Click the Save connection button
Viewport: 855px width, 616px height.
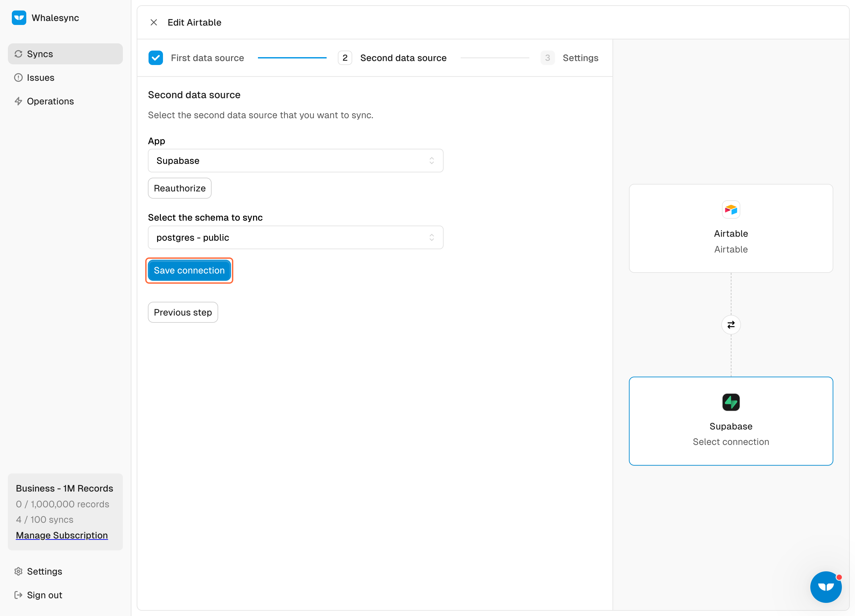click(x=189, y=271)
